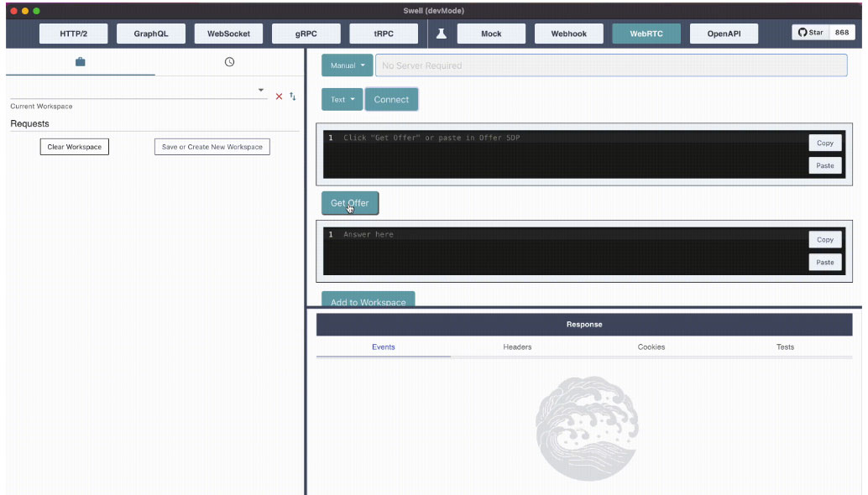This screenshot has height=495, width=868.
Task: Open the briefcase workspace tab
Action: pos(81,62)
